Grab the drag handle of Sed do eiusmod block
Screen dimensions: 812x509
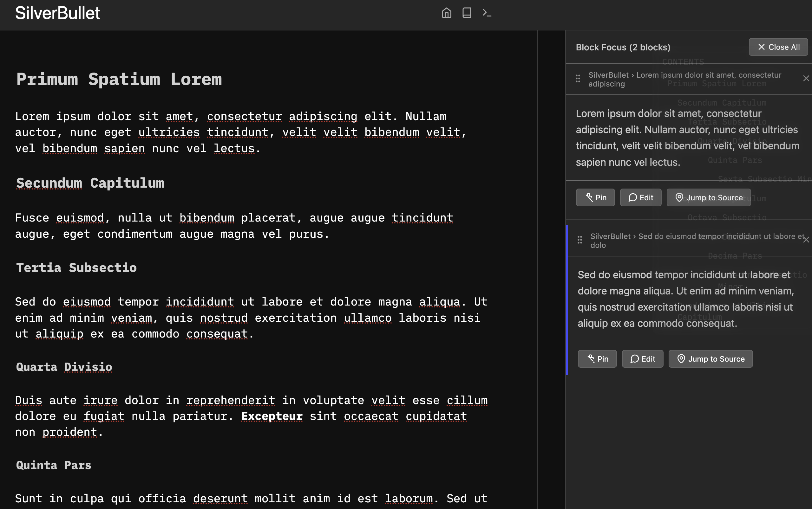(x=580, y=240)
